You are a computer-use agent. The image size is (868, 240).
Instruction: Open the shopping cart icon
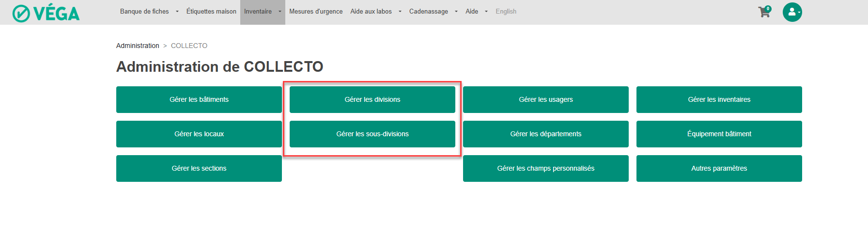[764, 12]
